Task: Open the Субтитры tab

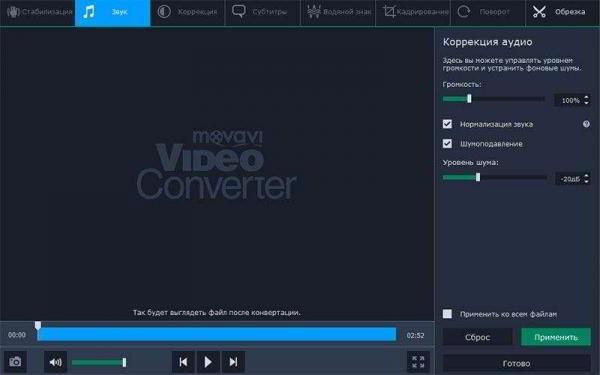Action: pos(262,12)
